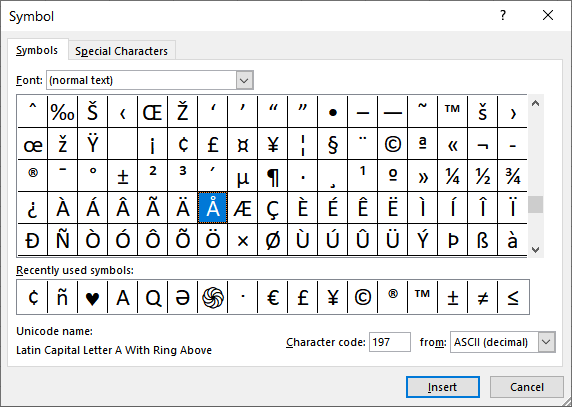Pick the not-equal ≠ recent symbol
This screenshot has height=407, width=572.
click(482, 297)
